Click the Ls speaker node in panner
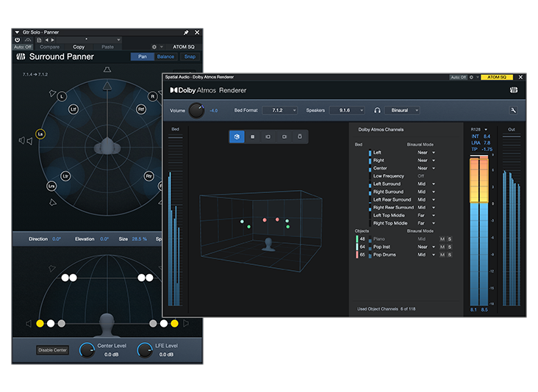The image size is (538, 392). tap(40, 134)
